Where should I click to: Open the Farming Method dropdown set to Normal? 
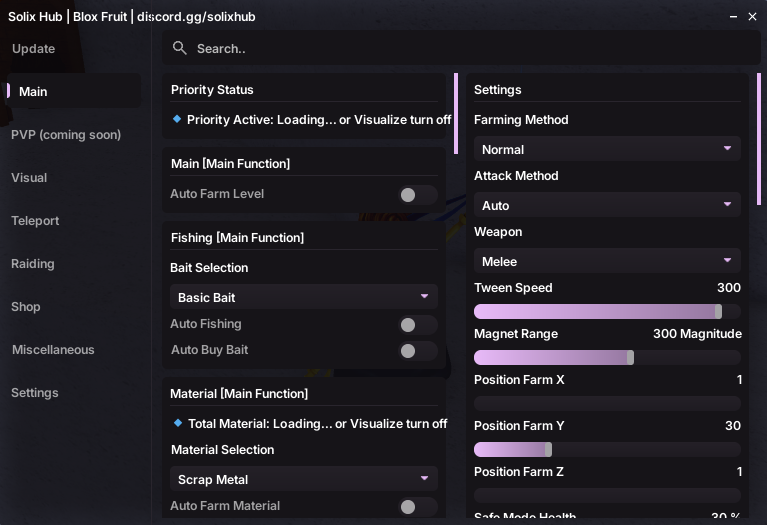(x=607, y=149)
